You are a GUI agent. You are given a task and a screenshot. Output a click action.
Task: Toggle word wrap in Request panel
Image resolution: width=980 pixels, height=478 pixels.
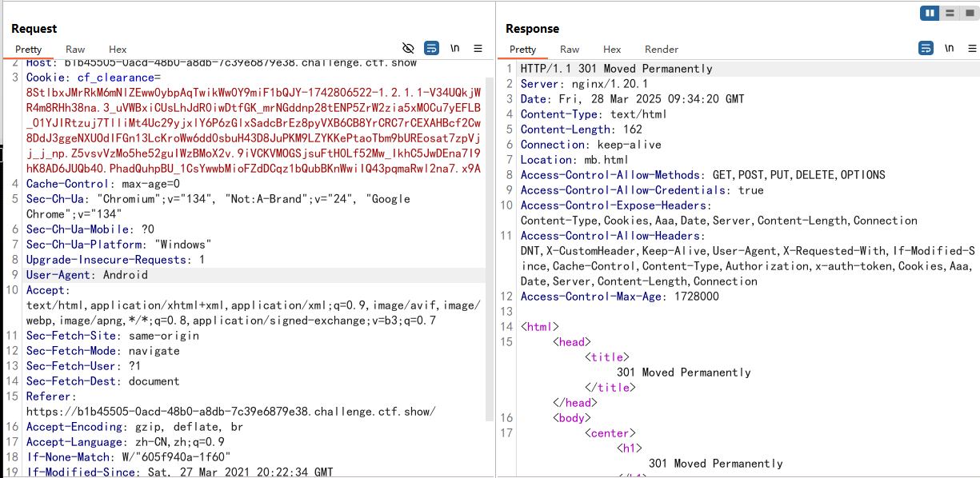pos(431,48)
